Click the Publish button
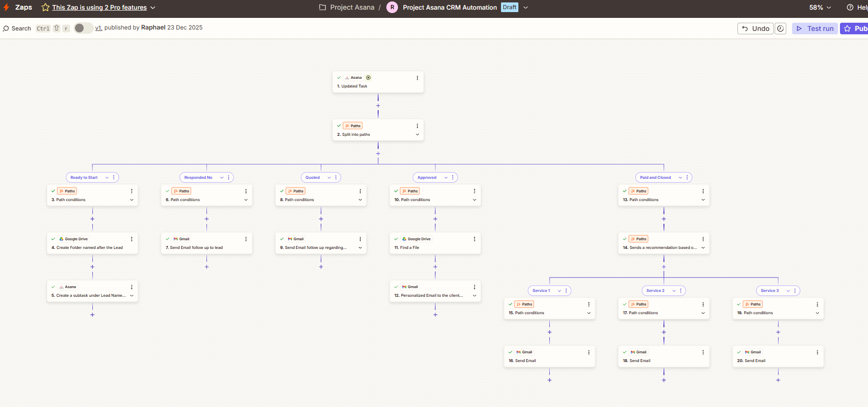 tap(854, 29)
